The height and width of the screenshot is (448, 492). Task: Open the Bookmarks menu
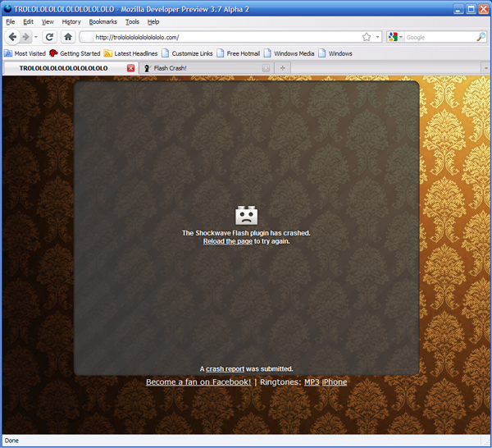click(103, 21)
